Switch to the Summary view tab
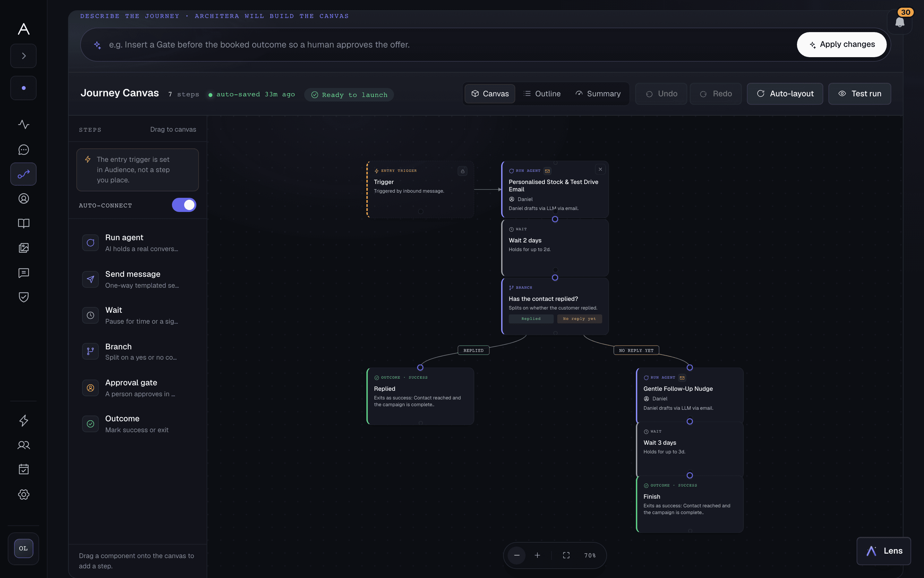924x578 pixels. point(598,94)
